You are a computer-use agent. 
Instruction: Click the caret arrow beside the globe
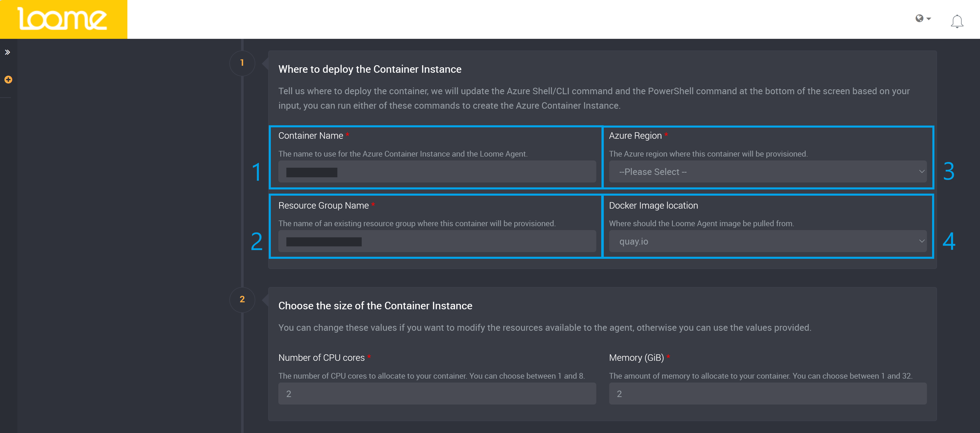pyautogui.click(x=929, y=19)
